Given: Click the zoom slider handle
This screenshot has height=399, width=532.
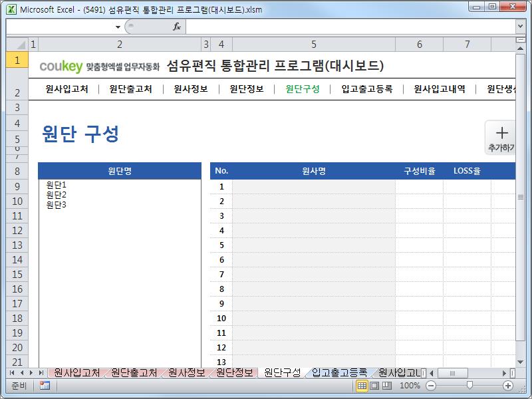Looking at the screenshot, I should click(469, 385).
